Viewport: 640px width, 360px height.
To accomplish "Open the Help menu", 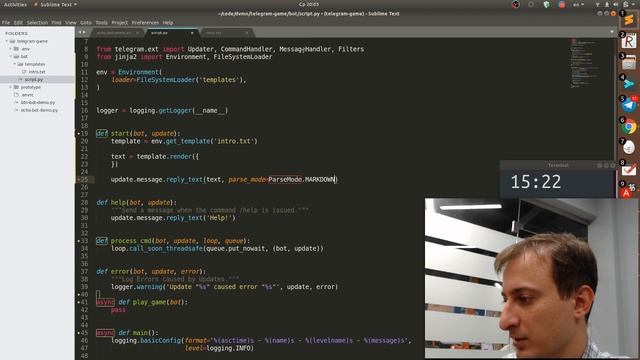I will 168,22.
